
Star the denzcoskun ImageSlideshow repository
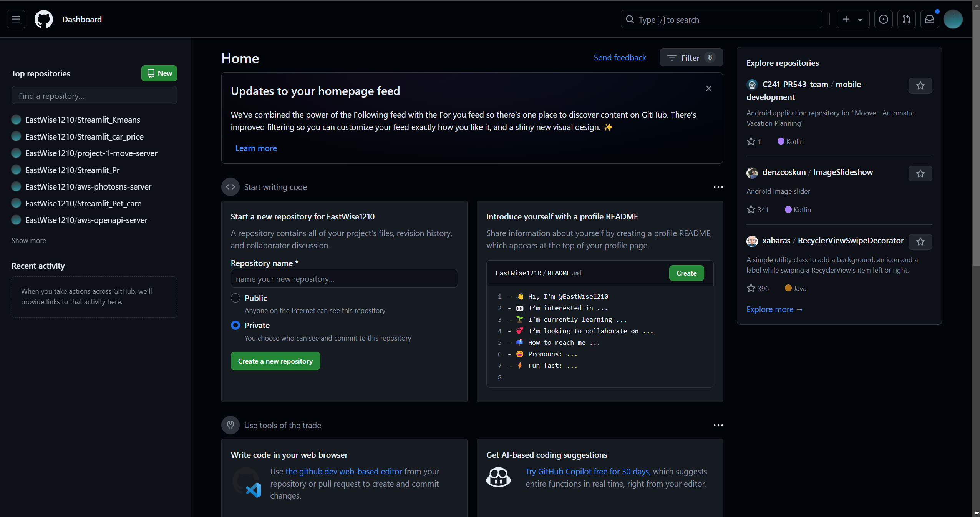920,174
